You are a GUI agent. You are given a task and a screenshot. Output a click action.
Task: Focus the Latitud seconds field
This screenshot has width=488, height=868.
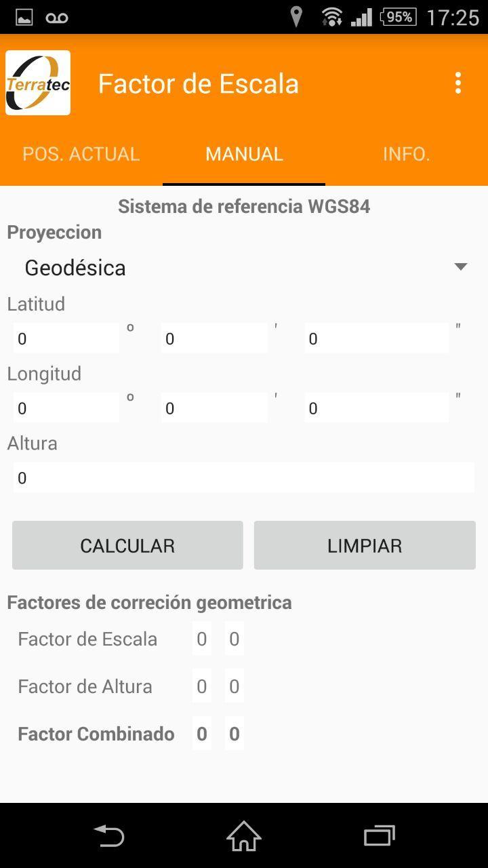(376, 338)
